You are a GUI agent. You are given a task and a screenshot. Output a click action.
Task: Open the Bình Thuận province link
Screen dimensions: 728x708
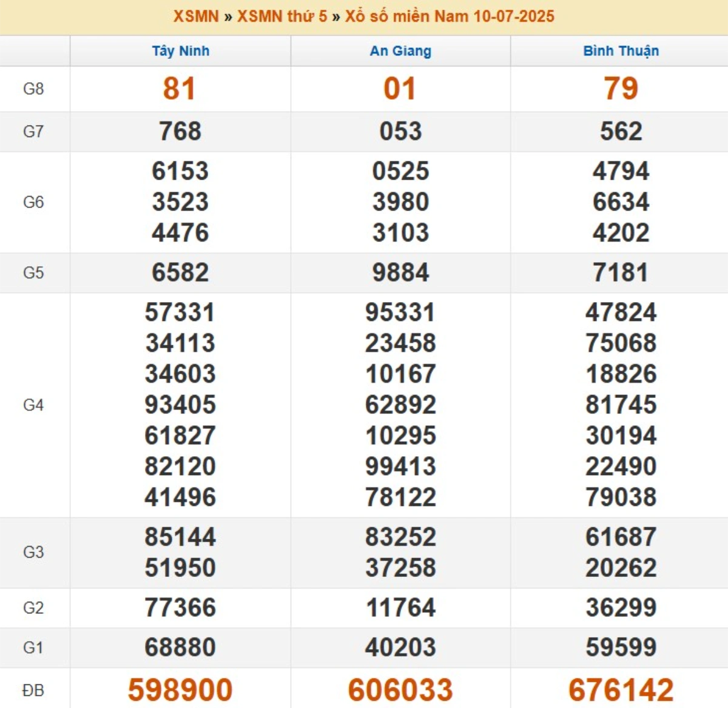click(x=621, y=51)
